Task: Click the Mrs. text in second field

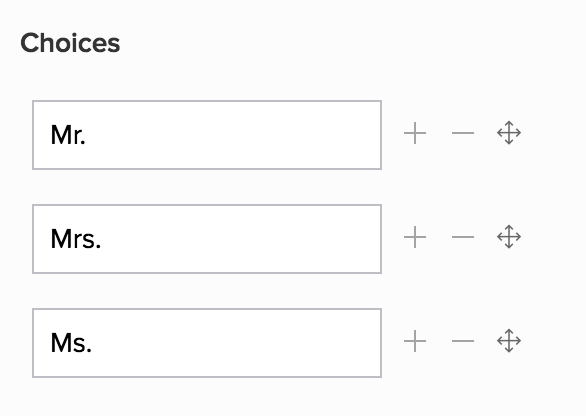Action: click(76, 239)
